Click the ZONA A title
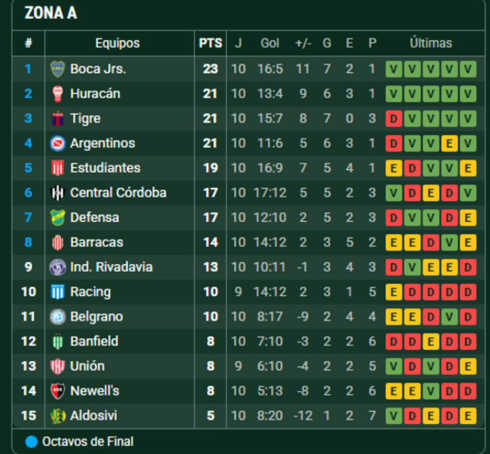 coord(51,13)
